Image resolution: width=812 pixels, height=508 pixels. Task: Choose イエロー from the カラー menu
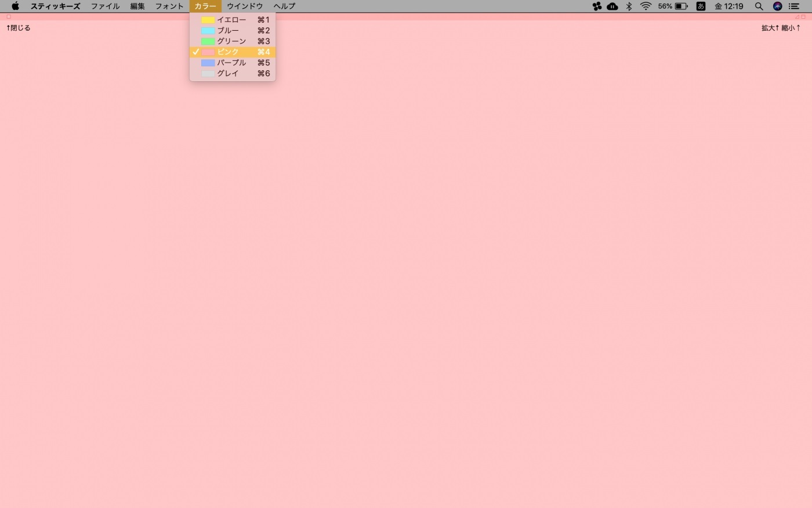(233, 20)
